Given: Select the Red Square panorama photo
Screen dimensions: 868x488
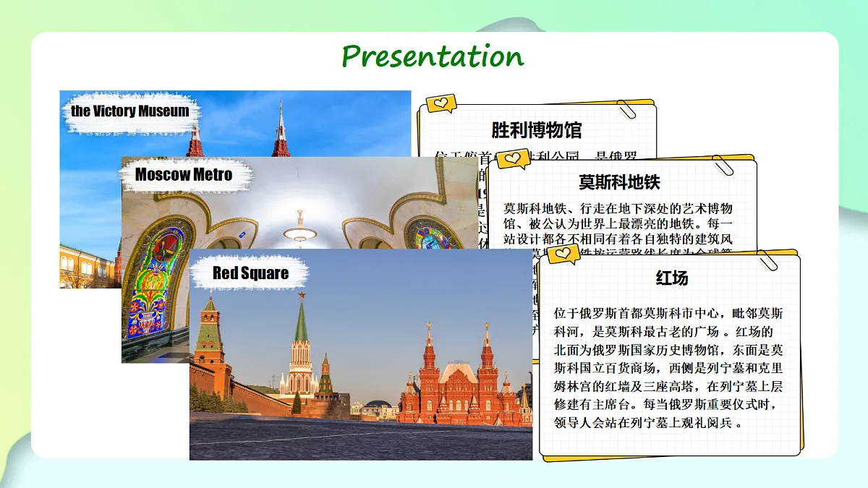Looking at the screenshot, I should coord(361,354).
